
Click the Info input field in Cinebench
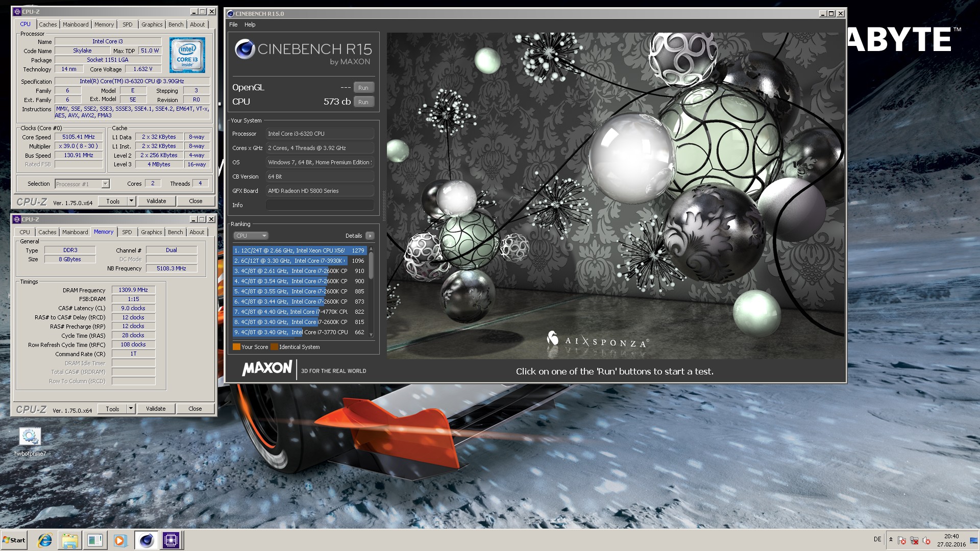[x=320, y=205]
